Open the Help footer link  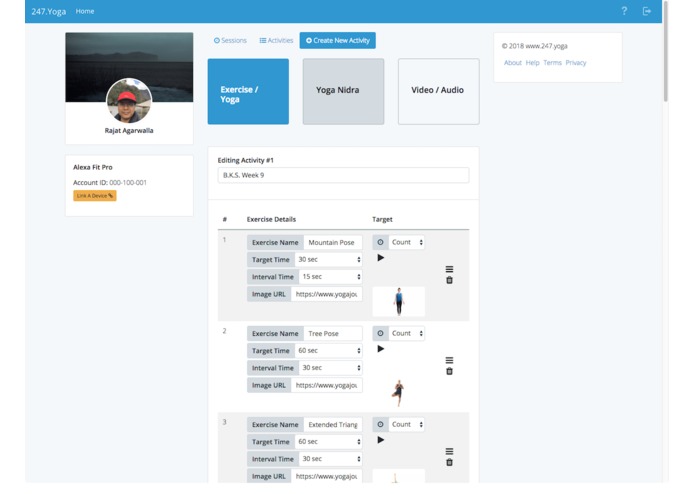click(532, 63)
